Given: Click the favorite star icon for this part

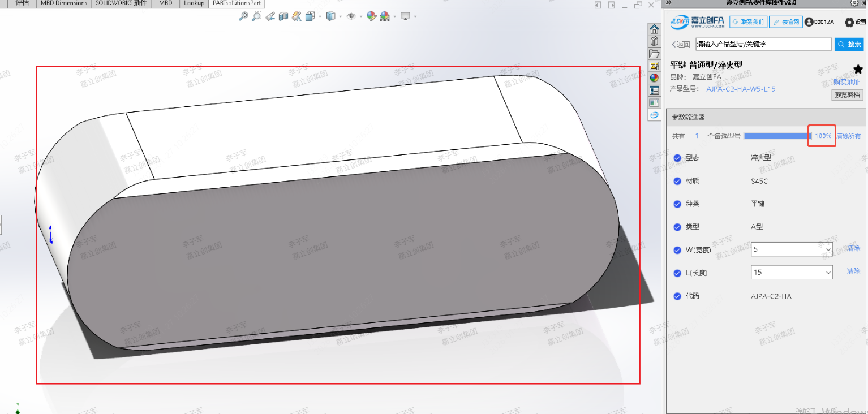Looking at the screenshot, I should (858, 69).
